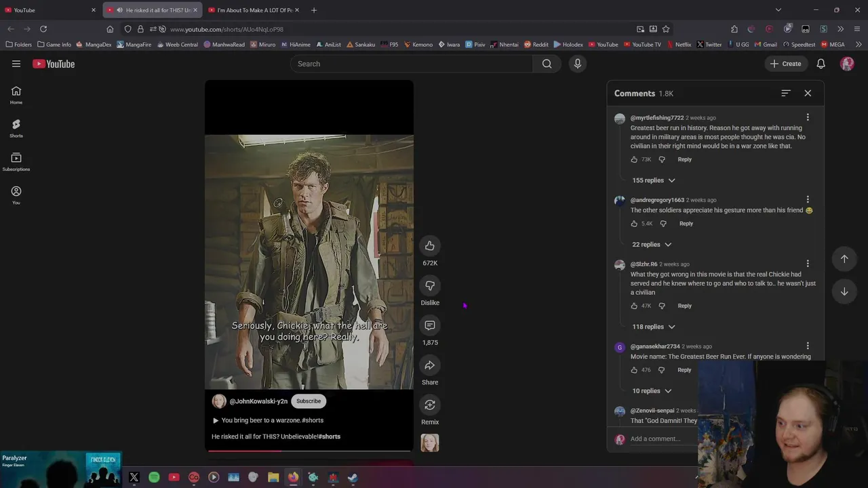Like the short with 672K likes

(x=430, y=245)
